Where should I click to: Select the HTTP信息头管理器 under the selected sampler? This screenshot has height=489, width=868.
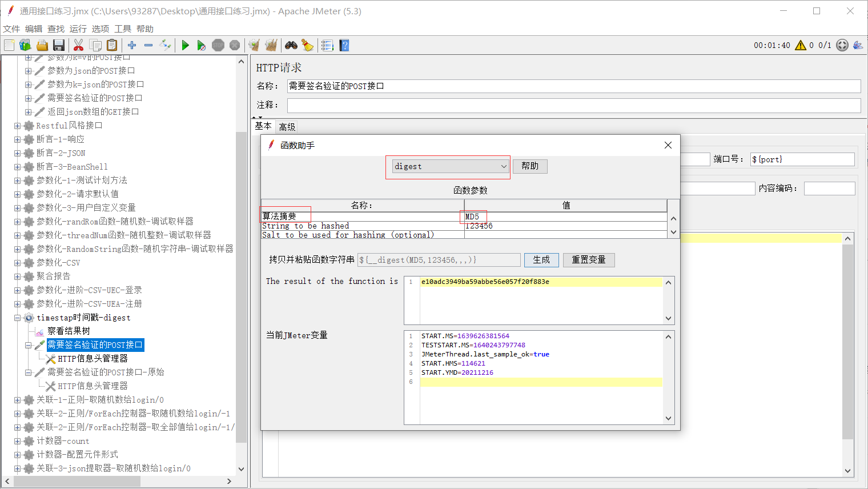pos(93,359)
